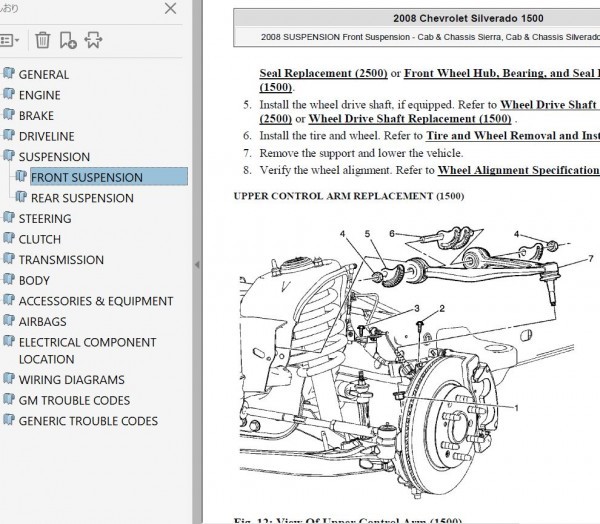Image resolution: width=600 pixels, height=524 pixels.
Task: Open the ACCESSORIES & EQUIPMENT bookmark
Action: click(96, 301)
